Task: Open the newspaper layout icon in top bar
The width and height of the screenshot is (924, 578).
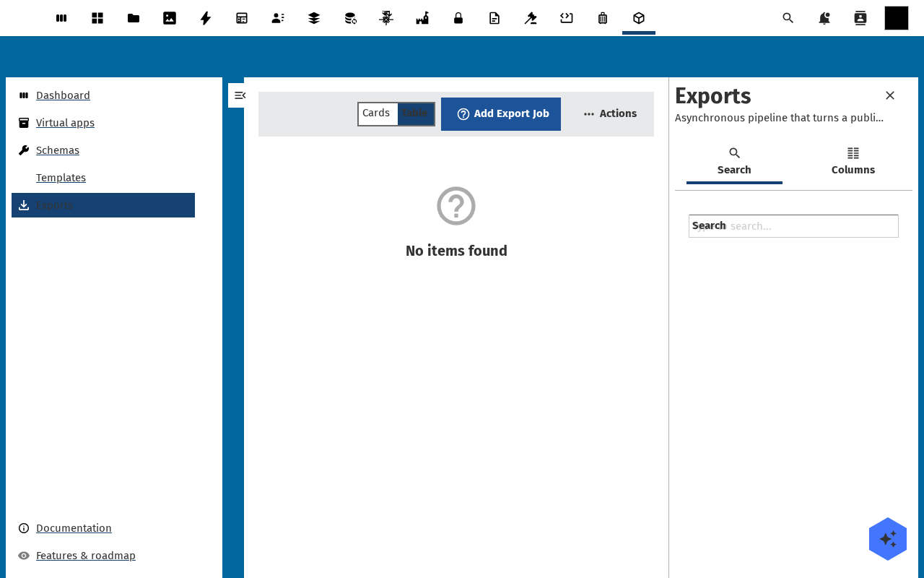Action: click(x=242, y=18)
